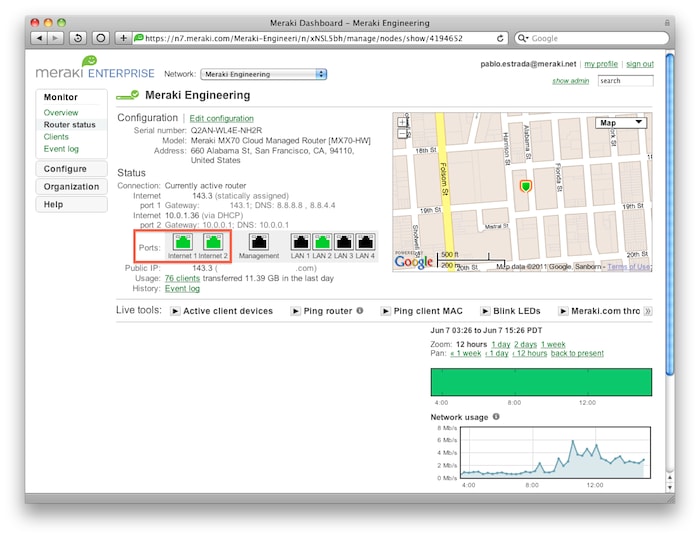Zoom in on the map with the plus
The image size is (700, 538).
click(x=402, y=122)
